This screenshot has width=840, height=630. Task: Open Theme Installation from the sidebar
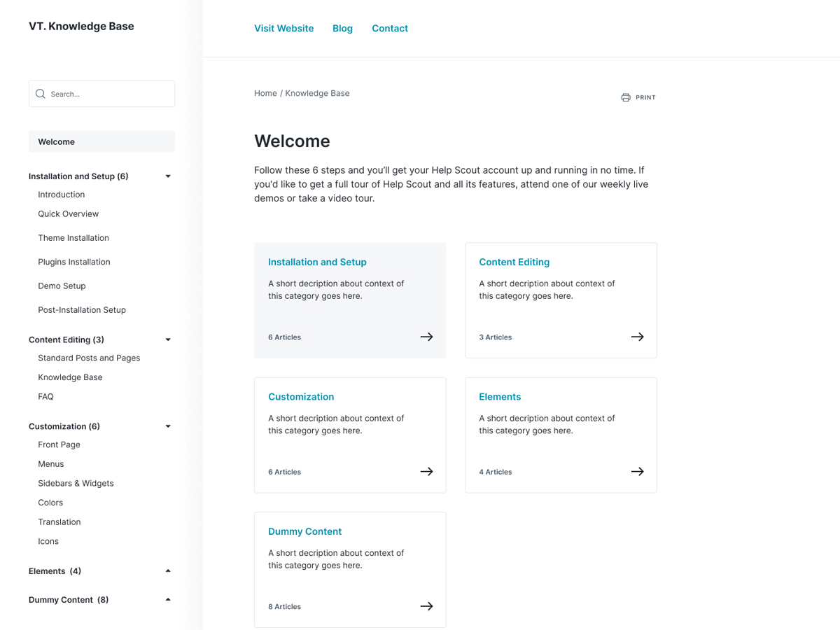(x=73, y=237)
